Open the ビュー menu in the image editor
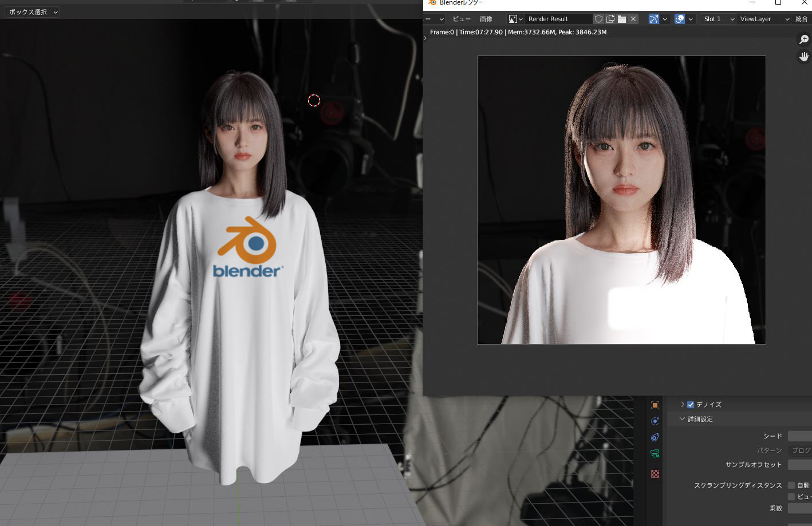 (461, 19)
